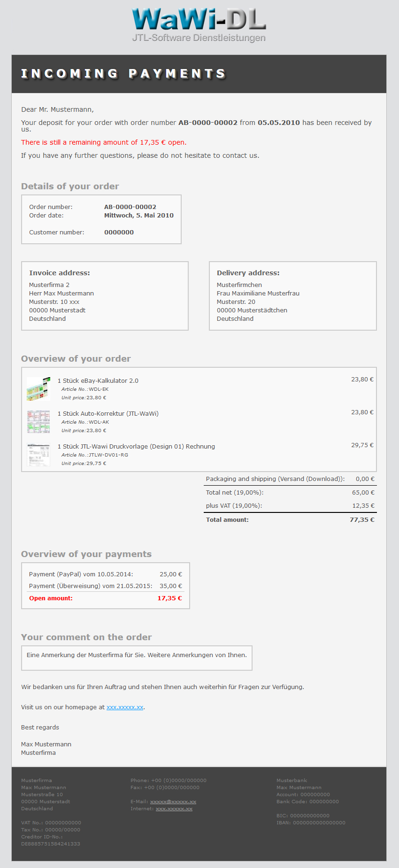Click the Total amount value 77,35 €
Image resolution: width=399 pixels, height=868 pixels.
[x=361, y=520]
